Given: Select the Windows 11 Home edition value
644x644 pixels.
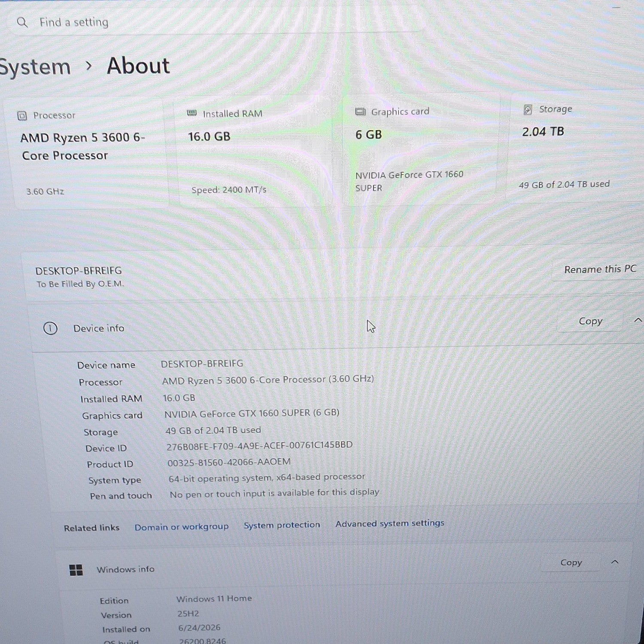Looking at the screenshot, I should pyautogui.click(x=214, y=598).
